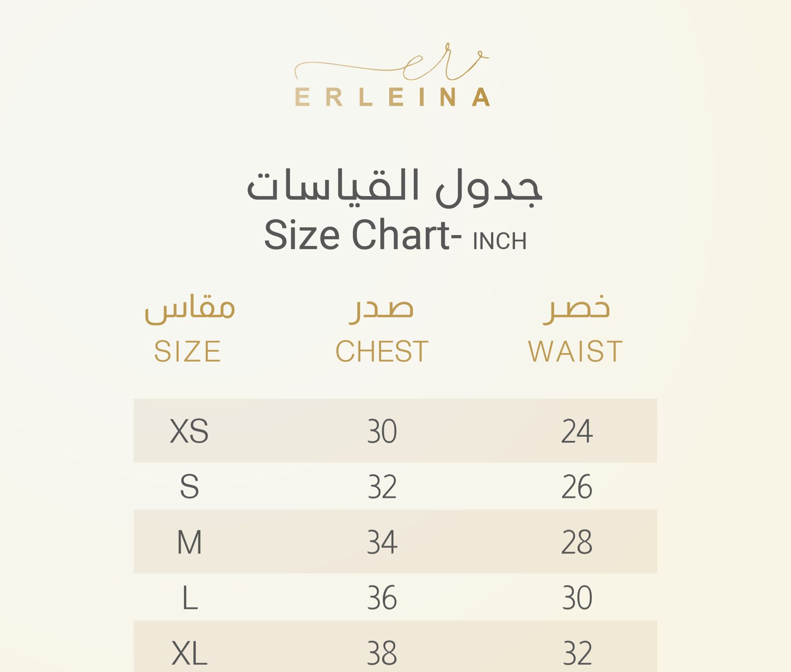Click the Arabic مقاس size label
Image resolution: width=791 pixels, height=672 pixels.
[x=189, y=309]
